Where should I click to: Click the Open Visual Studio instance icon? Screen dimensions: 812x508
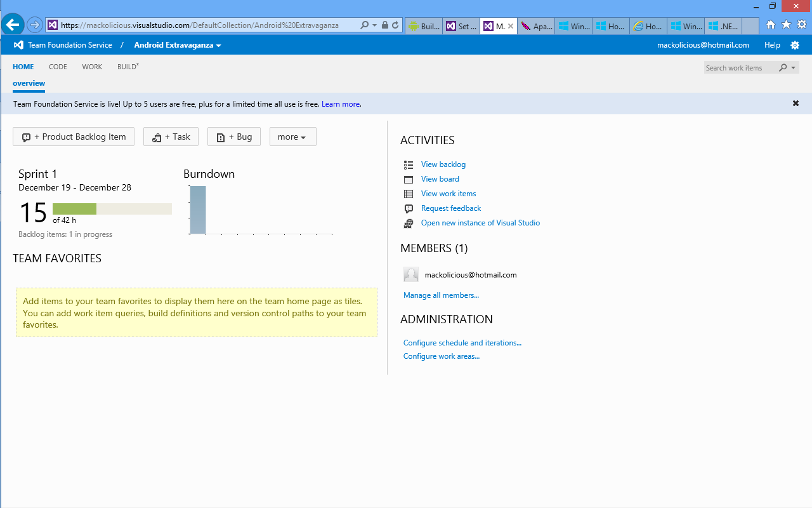click(409, 223)
